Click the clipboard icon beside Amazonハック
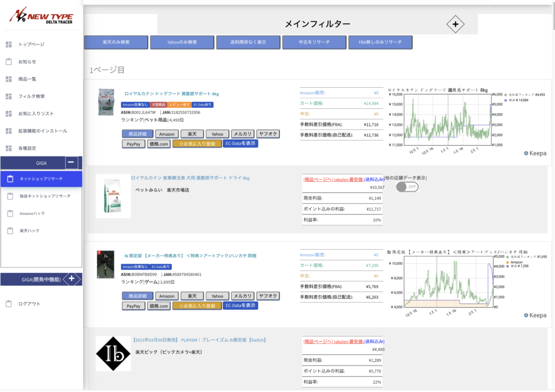 click(10, 213)
